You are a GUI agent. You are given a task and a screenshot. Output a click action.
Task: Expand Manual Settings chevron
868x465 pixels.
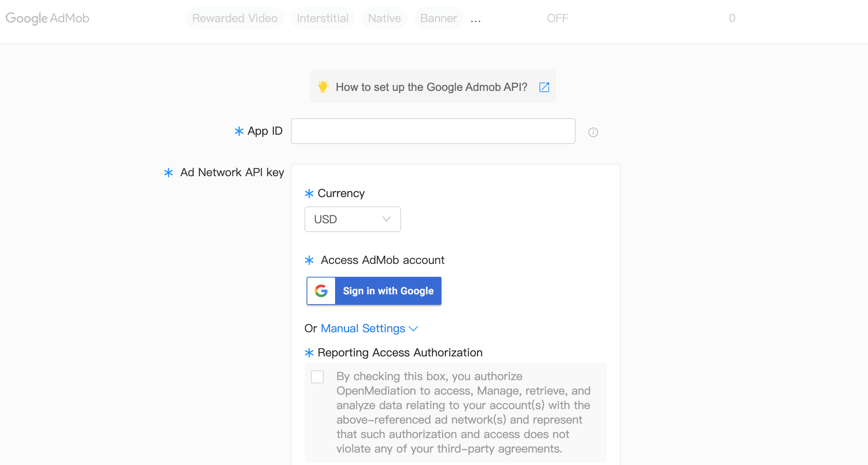pyautogui.click(x=413, y=329)
